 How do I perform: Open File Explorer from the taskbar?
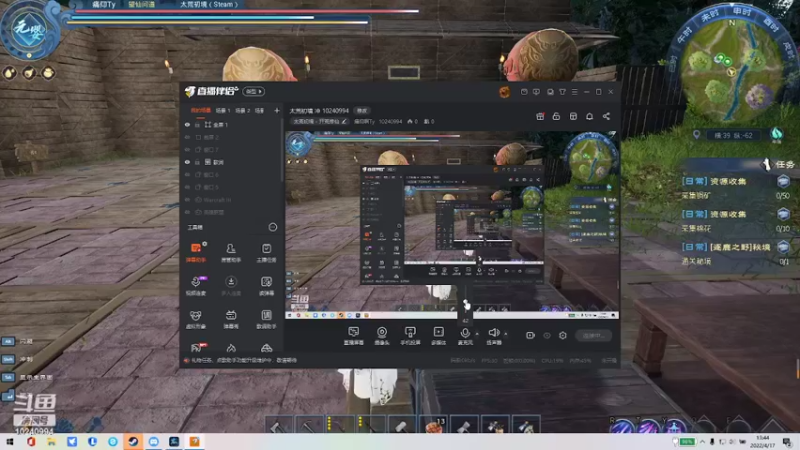[51, 441]
